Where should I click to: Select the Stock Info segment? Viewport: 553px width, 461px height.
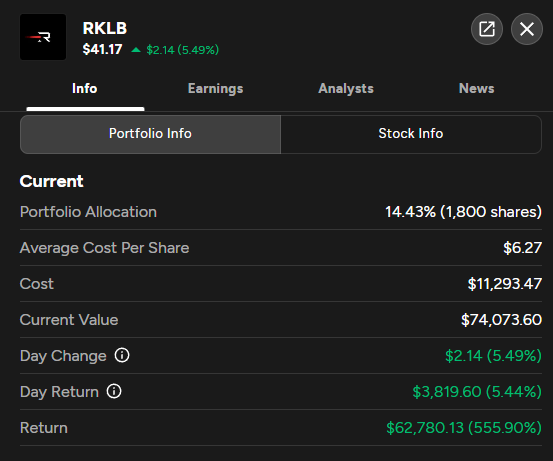(x=411, y=134)
